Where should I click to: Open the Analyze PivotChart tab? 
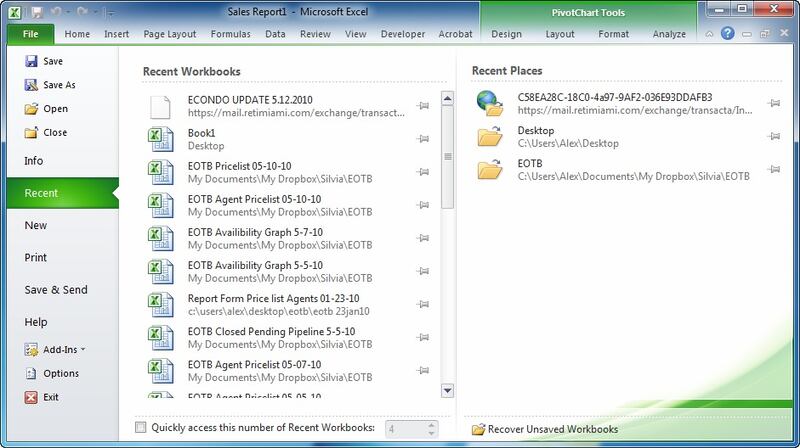668,34
